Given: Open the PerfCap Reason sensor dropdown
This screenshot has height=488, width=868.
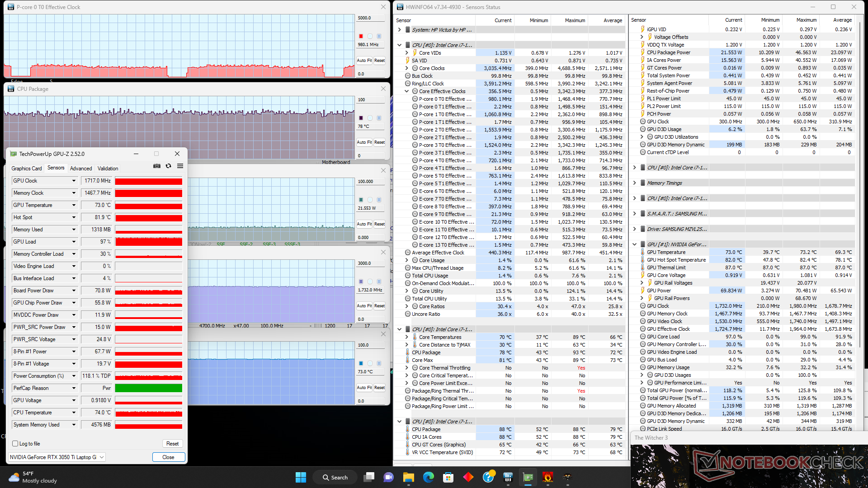Looking at the screenshot, I should 74,388.
